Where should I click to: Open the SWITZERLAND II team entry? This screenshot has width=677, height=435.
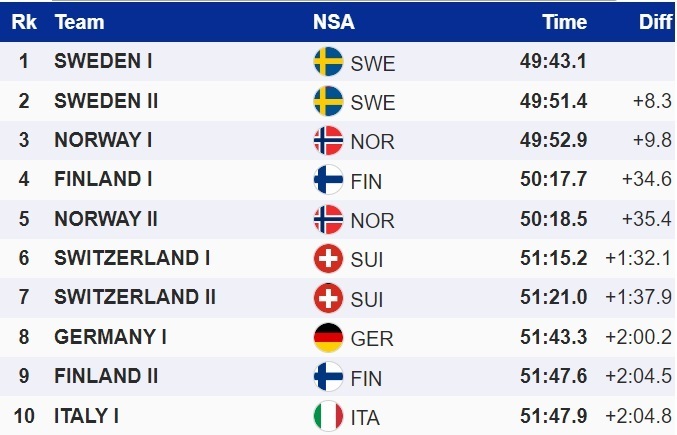coord(135,297)
